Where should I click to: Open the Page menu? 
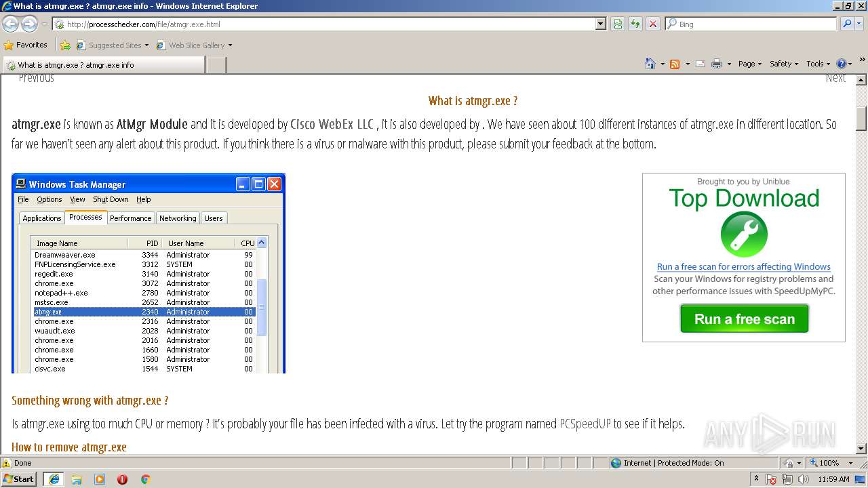[x=749, y=64]
